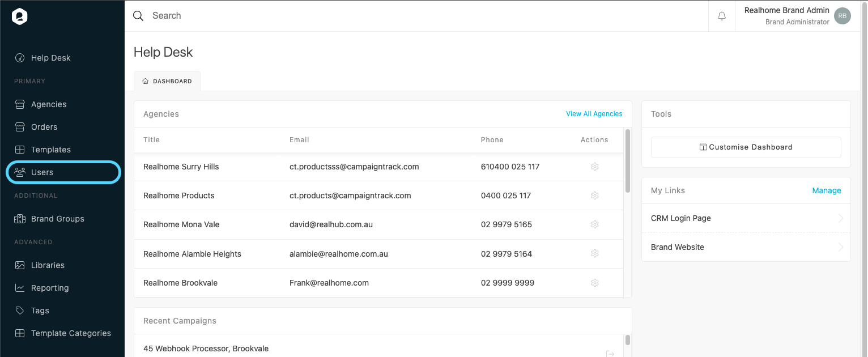Select the Realhome Alambie Heights title

(x=192, y=254)
